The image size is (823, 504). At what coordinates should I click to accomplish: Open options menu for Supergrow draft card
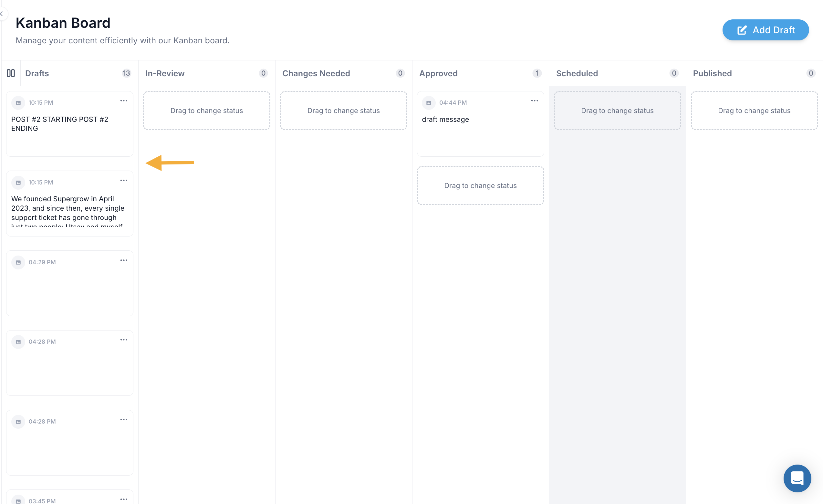point(124,181)
